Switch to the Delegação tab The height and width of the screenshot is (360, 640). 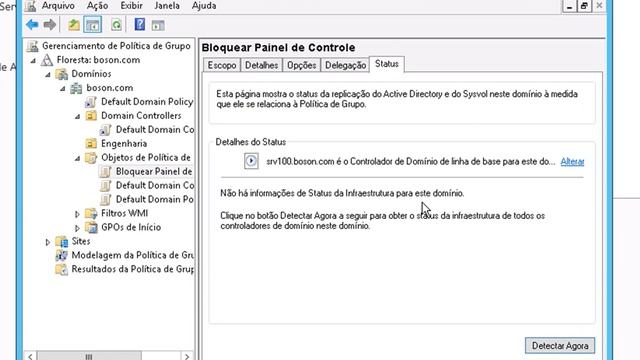[345, 65]
